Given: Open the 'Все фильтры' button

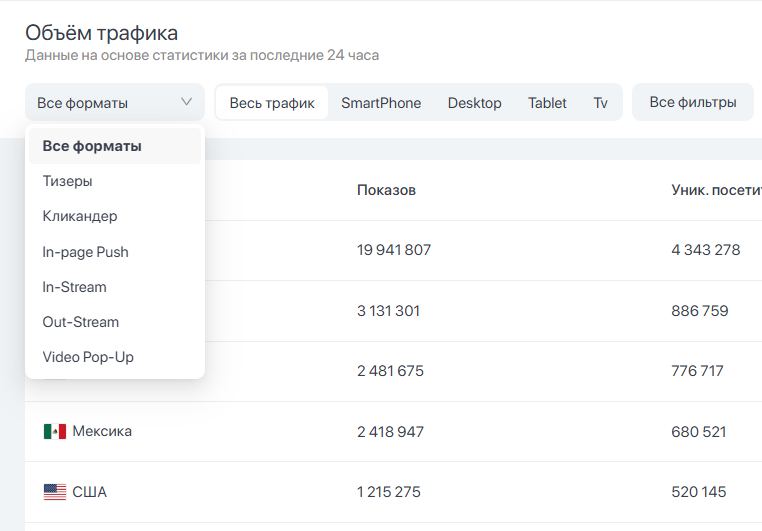Looking at the screenshot, I should (x=693, y=102).
